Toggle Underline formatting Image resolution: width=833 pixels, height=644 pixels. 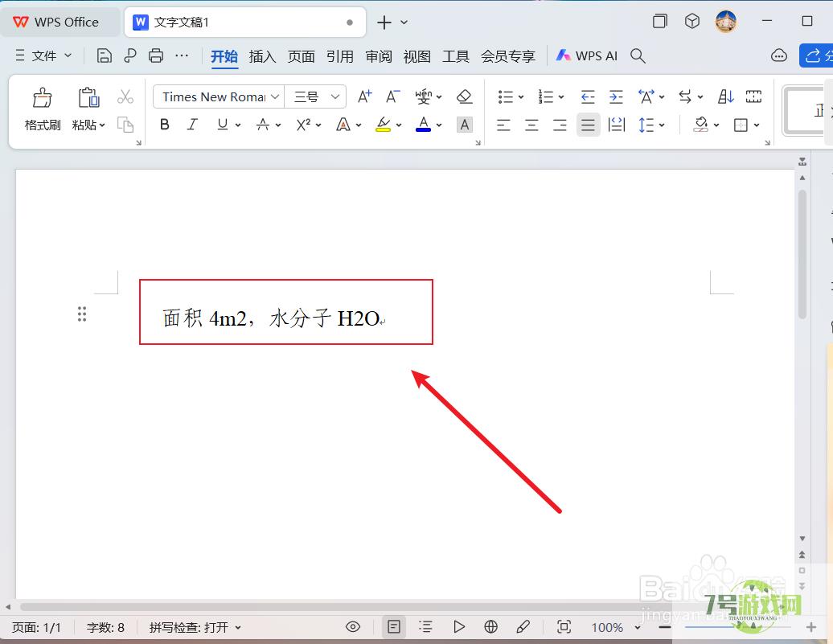click(x=223, y=125)
